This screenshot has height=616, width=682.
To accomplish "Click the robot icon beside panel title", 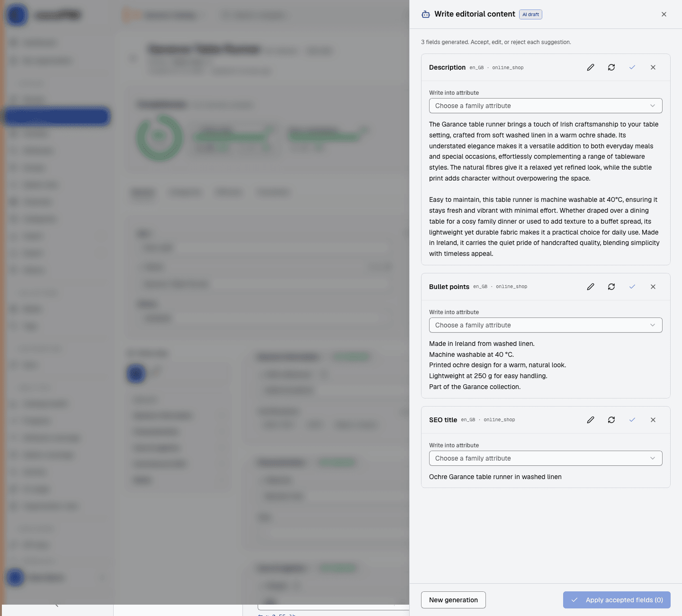I will point(426,14).
